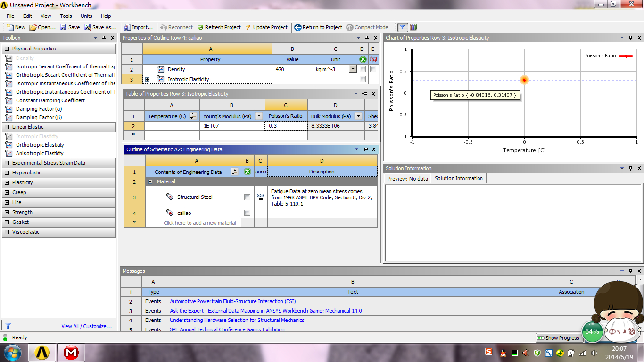Expand Experimental Stress Strain Data group

[7, 163]
